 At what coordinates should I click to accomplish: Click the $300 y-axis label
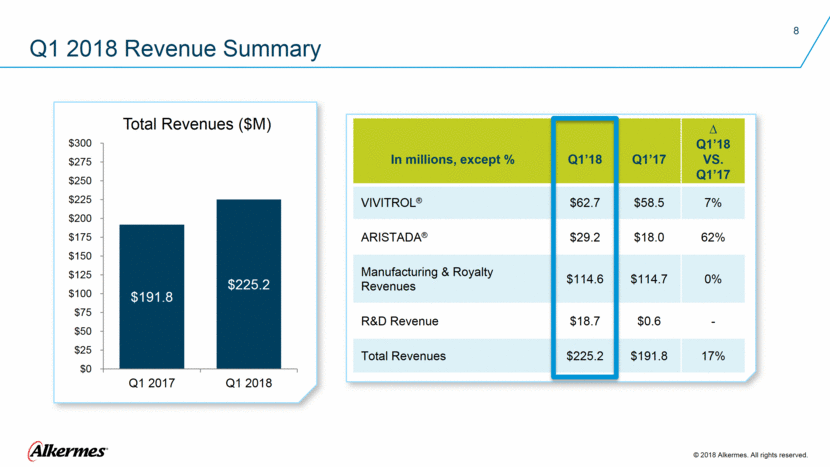point(80,143)
